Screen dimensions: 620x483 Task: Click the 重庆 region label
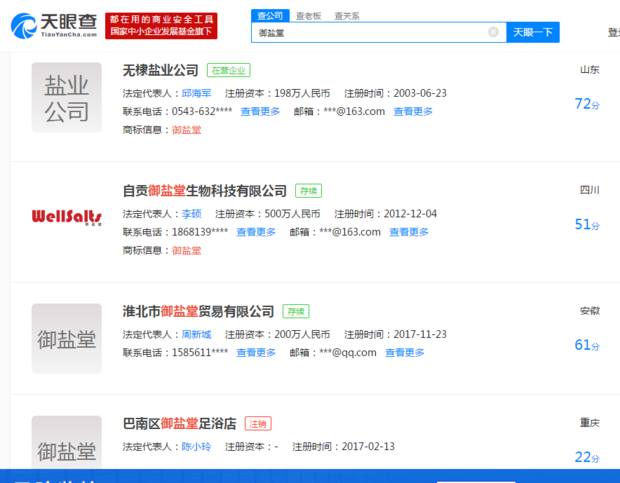tap(590, 423)
